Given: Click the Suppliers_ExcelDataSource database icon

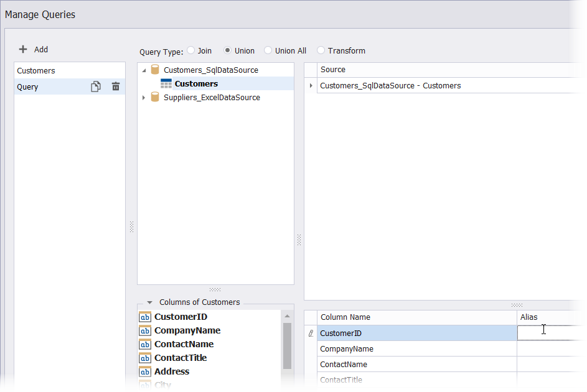Looking at the screenshot, I should pyautogui.click(x=155, y=98).
